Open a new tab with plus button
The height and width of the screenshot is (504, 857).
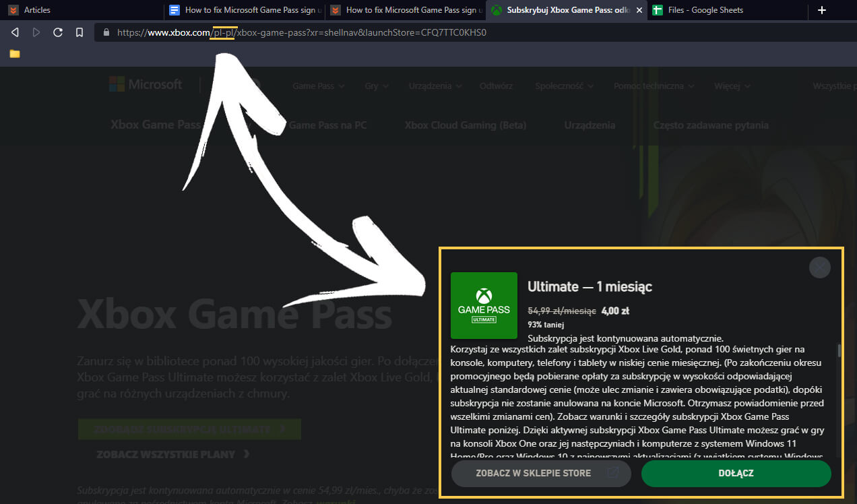(x=821, y=10)
